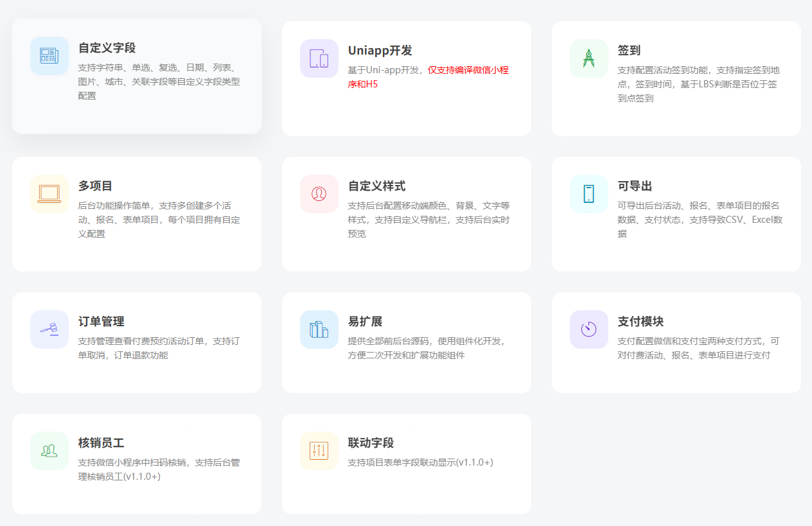Screen dimensions: 812x526
Task: Click the red text 仅支持编译微信小程序和H5
Action: point(468,70)
